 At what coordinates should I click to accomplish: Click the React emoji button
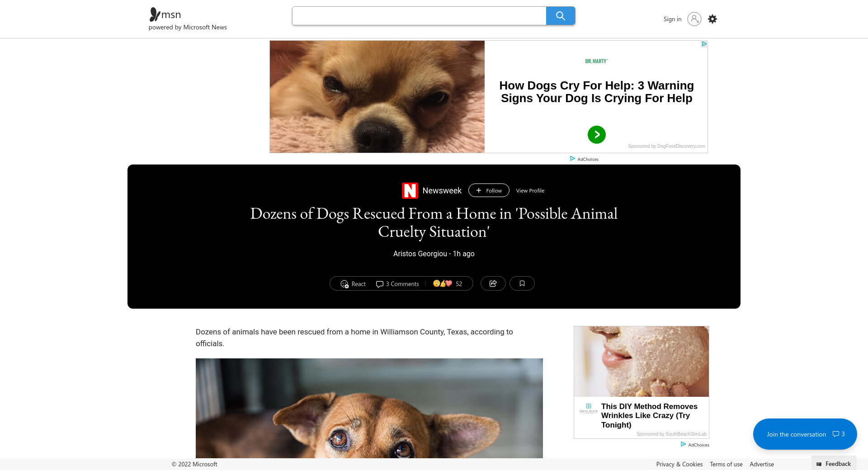point(353,284)
